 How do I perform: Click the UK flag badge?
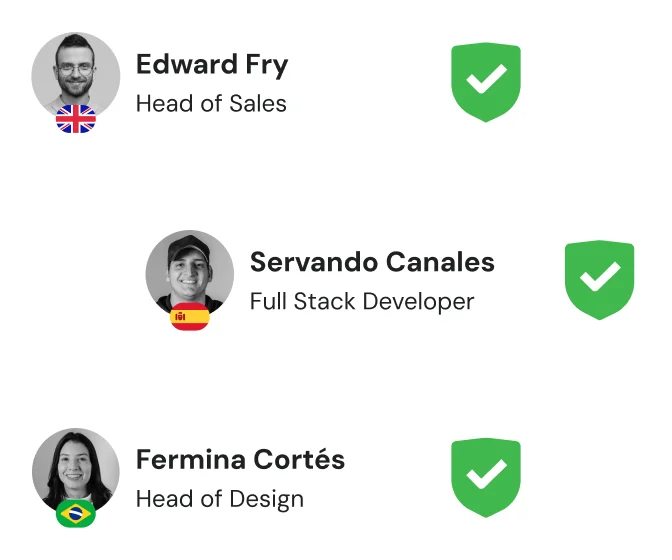tap(76, 119)
